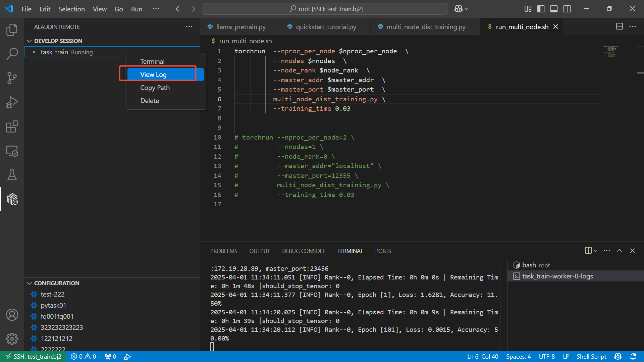Open the Run menu
644x362 pixels.
[x=137, y=9]
